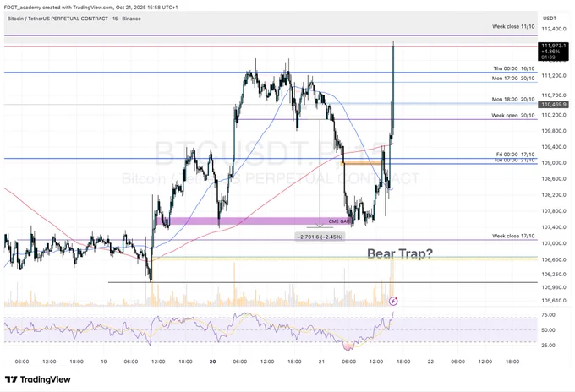Click the Bitcoin / TetherUS PERPETUAL CONTRACT title
This screenshot has width=575, height=392.
coord(74,19)
